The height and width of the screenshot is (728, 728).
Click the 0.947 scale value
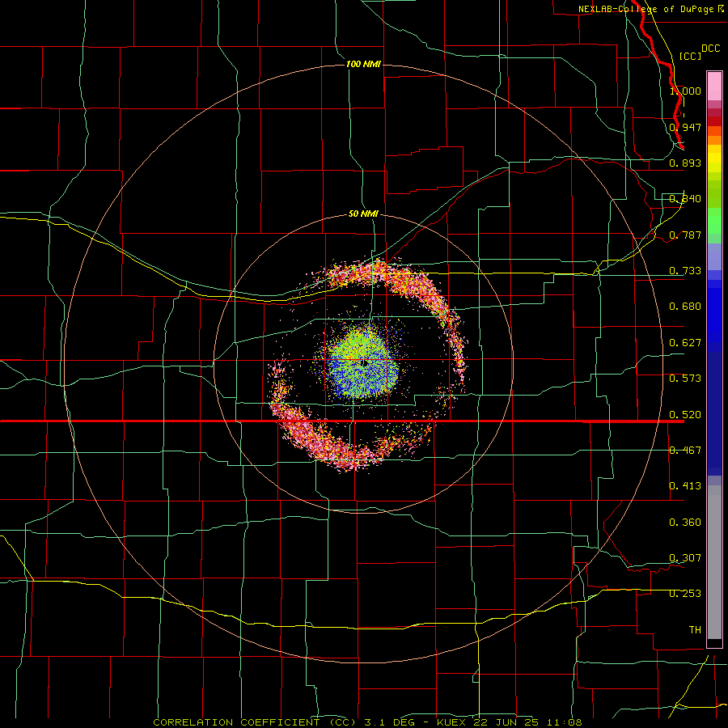point(685,127)
